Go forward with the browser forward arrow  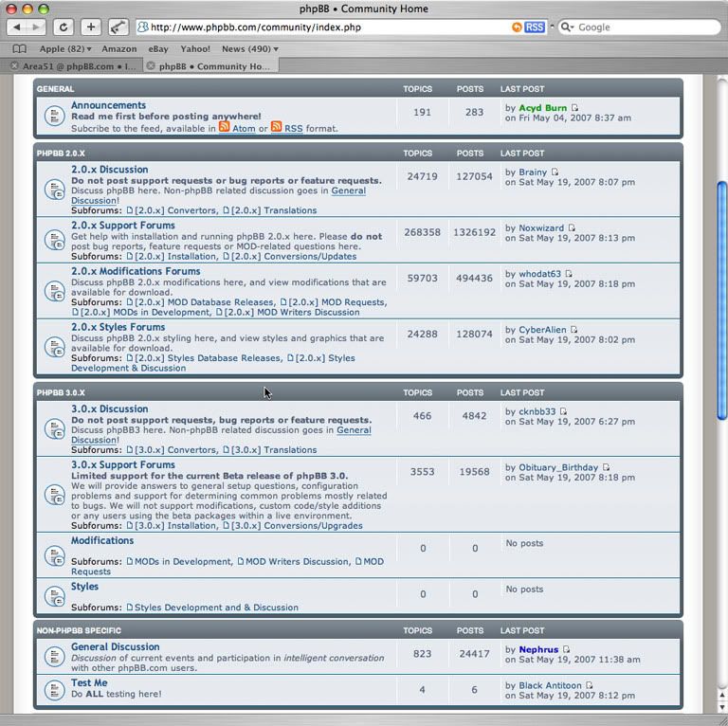[36, 27]
